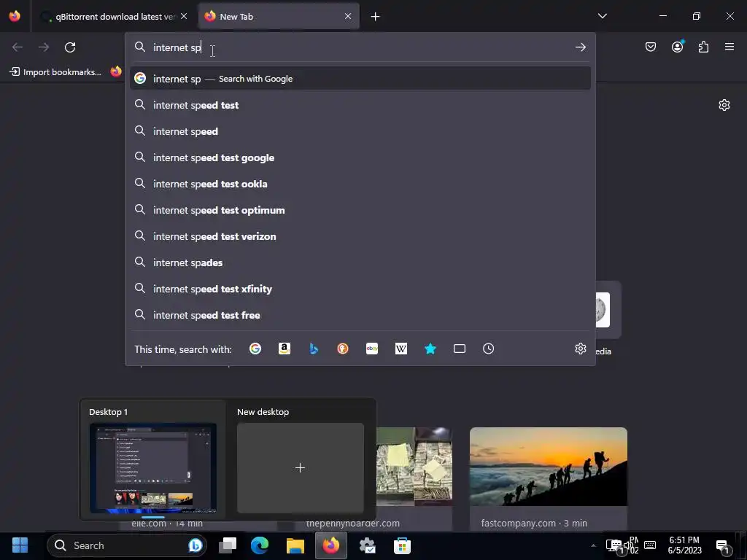The width and height of the screenshot is (747, 560).
Task: Click in the address bar text field
Action: (360, 47)
